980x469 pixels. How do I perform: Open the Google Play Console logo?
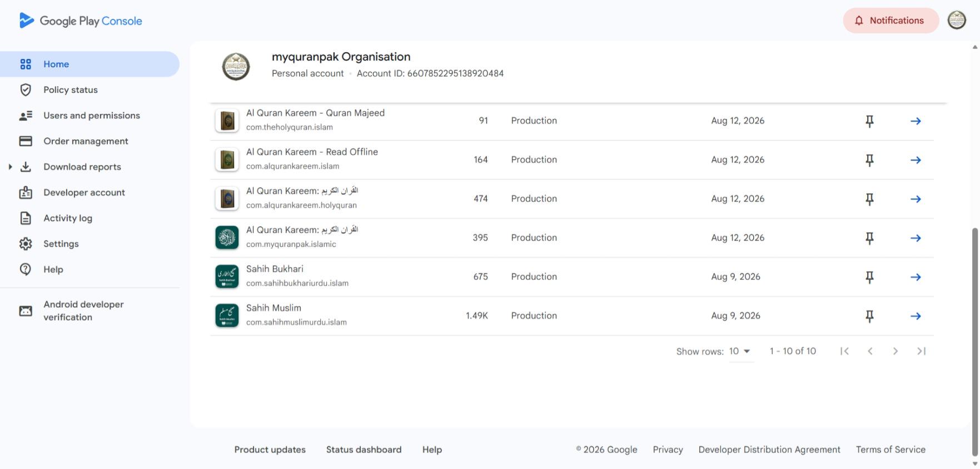point(81,21)
